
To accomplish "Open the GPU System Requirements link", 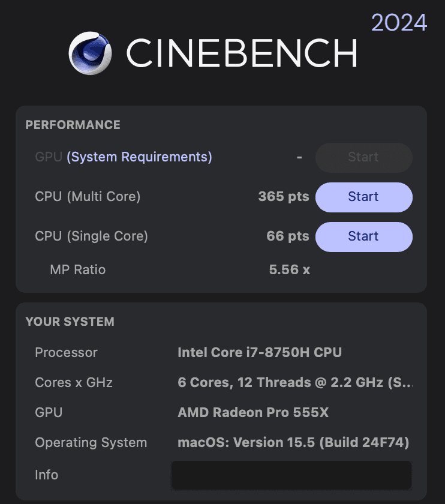I will [x=139, y=157].
